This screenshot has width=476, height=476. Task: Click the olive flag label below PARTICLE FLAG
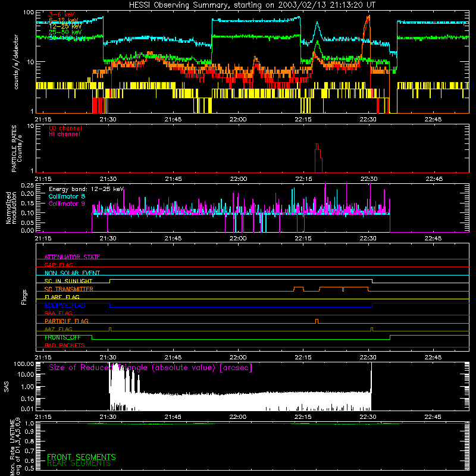pos(58,329)
